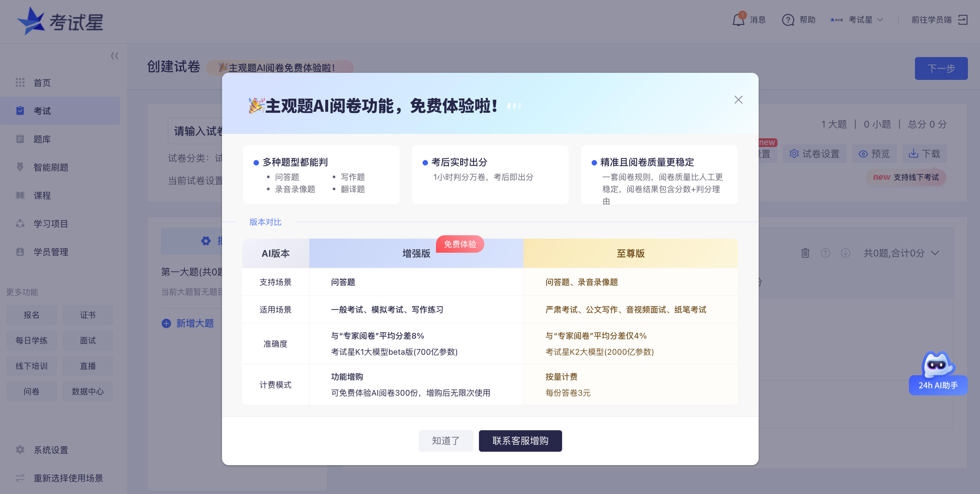Click the 至尊版 column header
Image resolution: width=980 pixels, height=494 pixels.
[631, 253]
